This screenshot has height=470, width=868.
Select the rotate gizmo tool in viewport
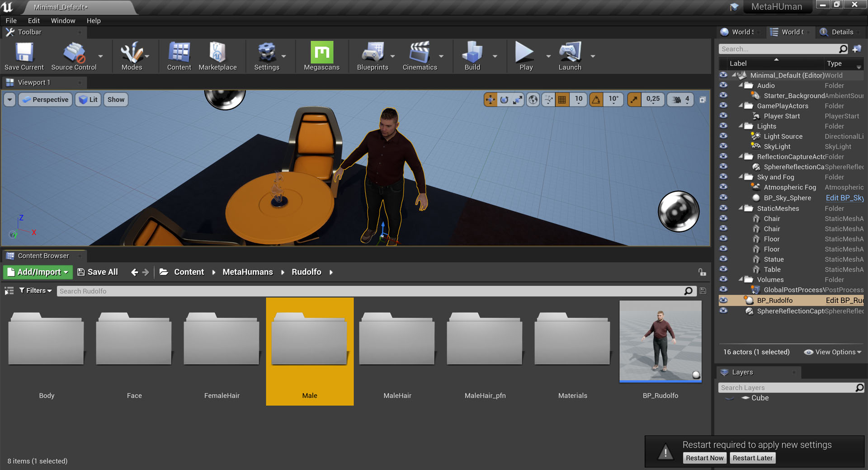click(x=504, y=99)
